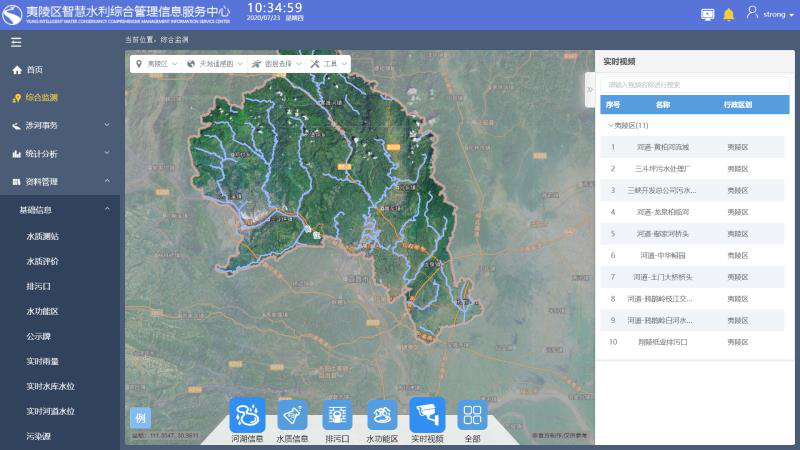Click the home icon beside 首页
This screenshot has height=450, width=800.
(17, 70)
